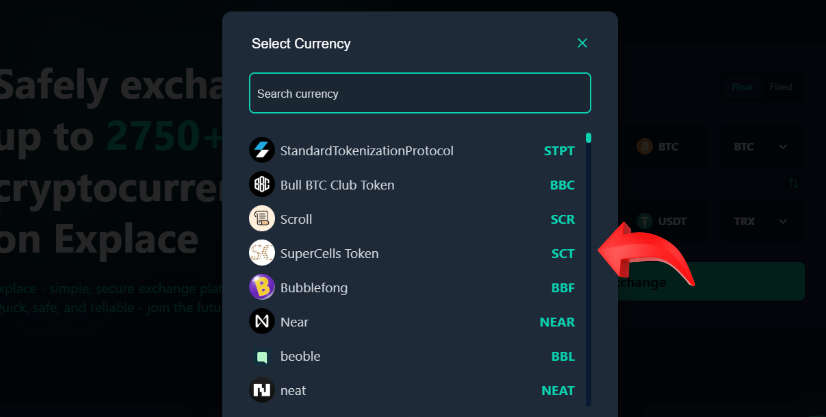Image resolution: width=826 pixels, height=417 pixels.
Task: Open the BTC network dropdown
Action: (760, 147)
